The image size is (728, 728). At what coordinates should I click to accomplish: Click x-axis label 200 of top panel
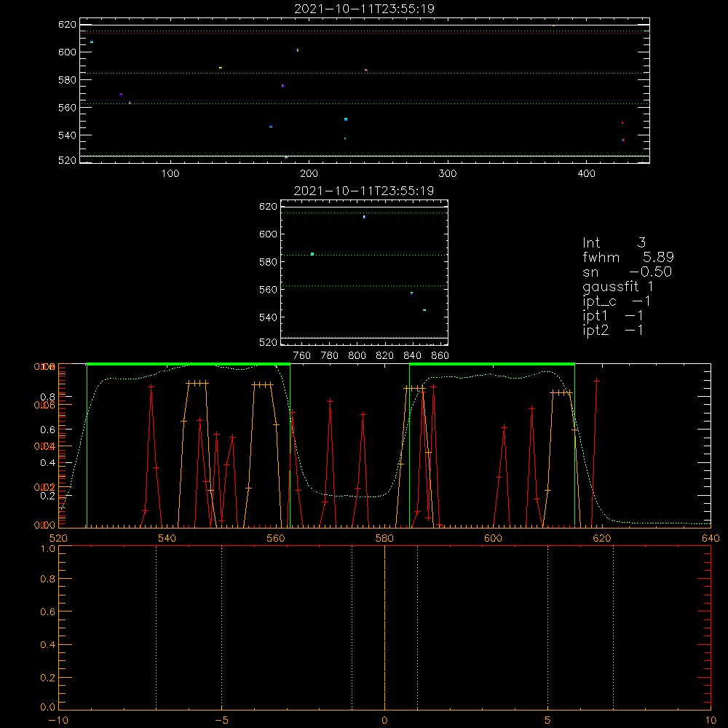(309, 174)
